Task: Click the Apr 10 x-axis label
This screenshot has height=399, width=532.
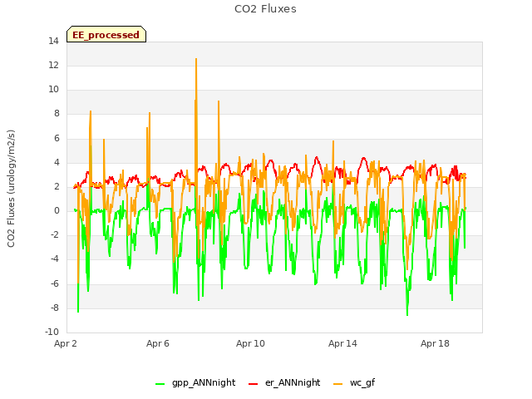Action: [x=250, y=343]
